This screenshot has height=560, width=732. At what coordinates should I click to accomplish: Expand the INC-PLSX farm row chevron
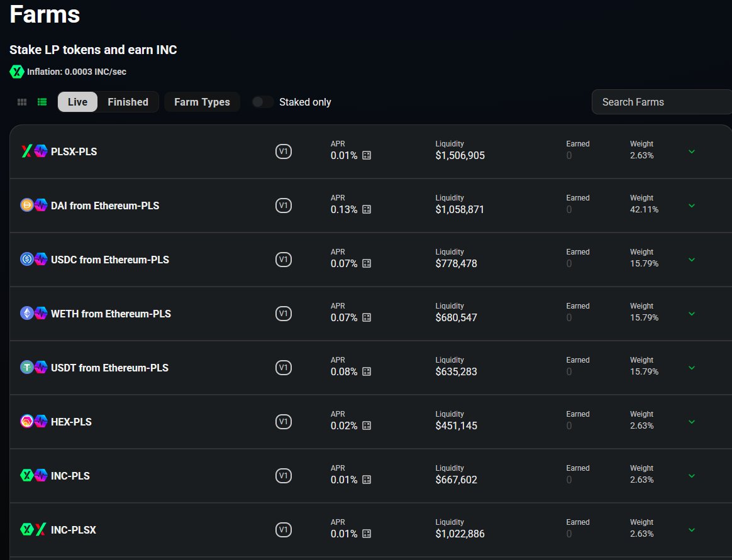click(x=692, y=530)
